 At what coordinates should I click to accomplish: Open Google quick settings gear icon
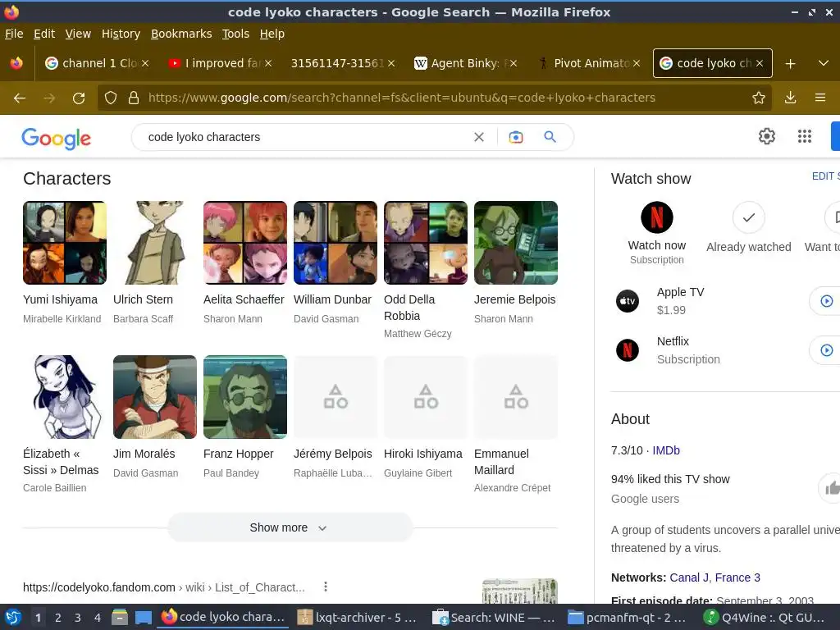click(767, 136)
